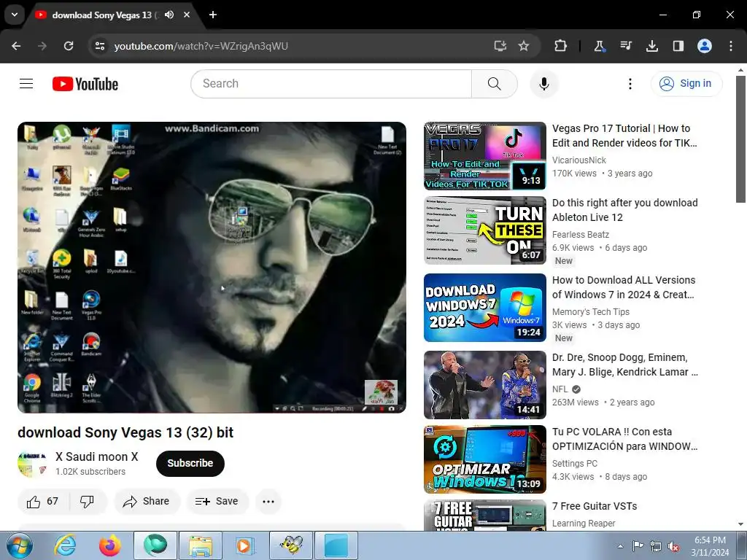747x560 pixels.
Task: Sign in to YouTube
Action: click(x=686, y=84)
